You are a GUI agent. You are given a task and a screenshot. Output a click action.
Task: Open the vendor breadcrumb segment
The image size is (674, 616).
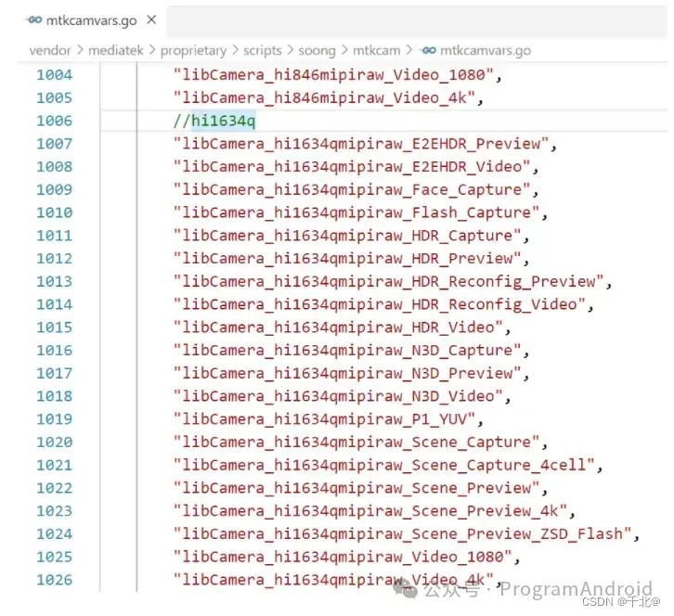pyautogui.click(x=50, y=50)
